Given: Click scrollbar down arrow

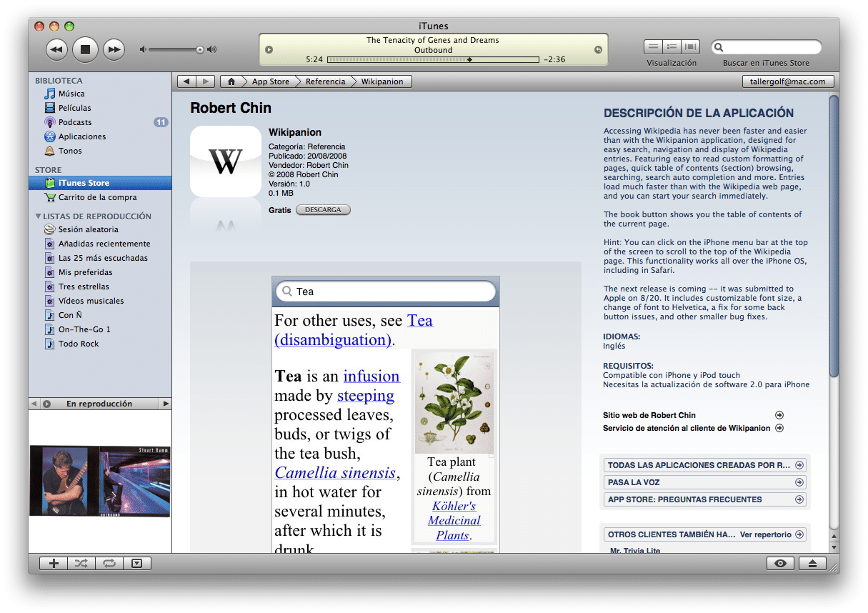Looking at the screenshot, I should pyautogui.click(x=834, y=547).
